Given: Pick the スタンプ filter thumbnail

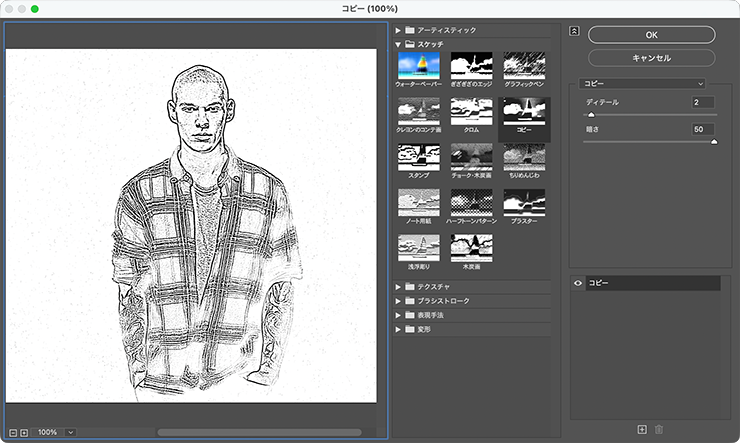Looking at the screenshot, I should (419, 159).
